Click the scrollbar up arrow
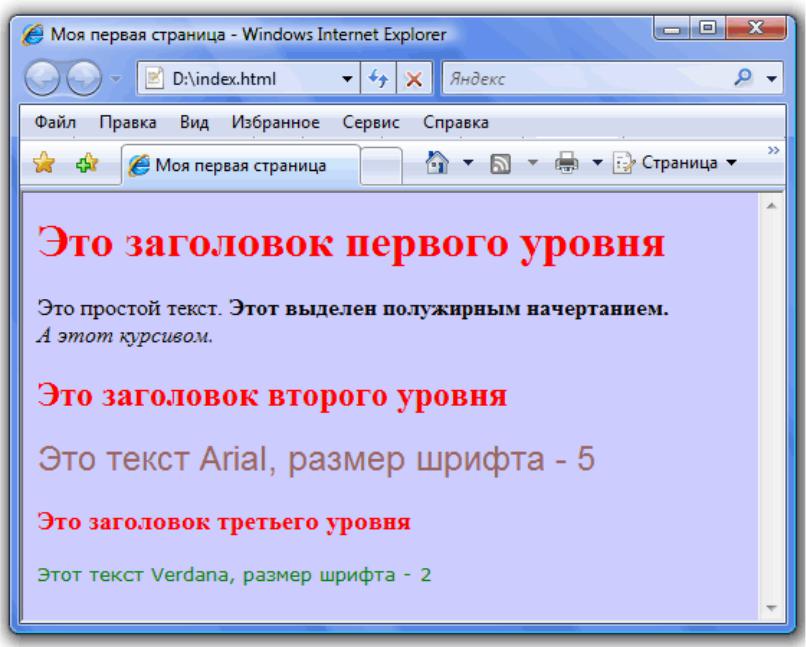 coord(771,206)
